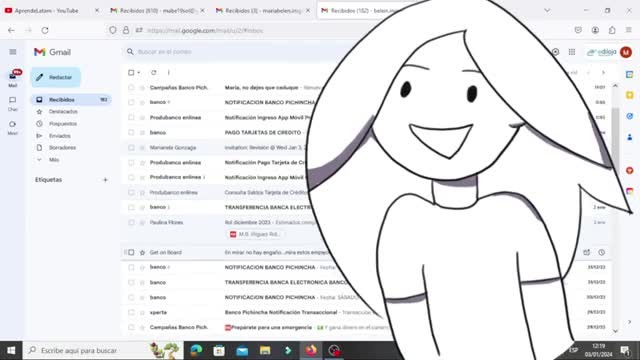Open the Google account avatar M
The image size is (640, 360).
point(626,52)
